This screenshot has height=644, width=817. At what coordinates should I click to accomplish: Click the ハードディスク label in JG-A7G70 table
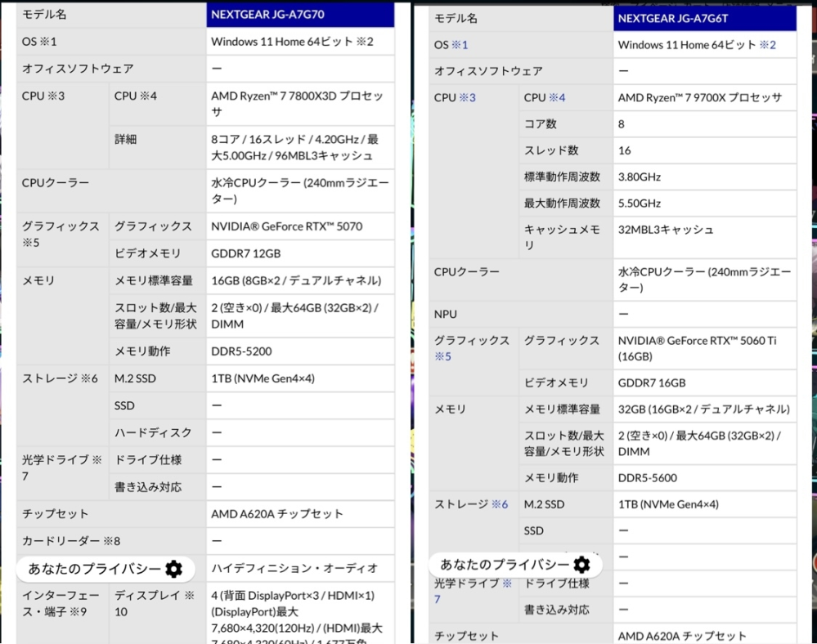pos(153,432)
